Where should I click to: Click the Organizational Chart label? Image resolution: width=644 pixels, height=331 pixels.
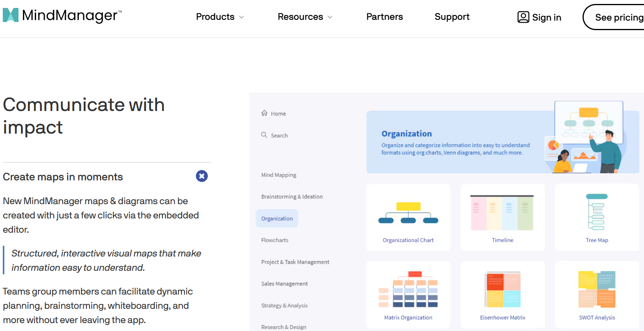(408, 240)
